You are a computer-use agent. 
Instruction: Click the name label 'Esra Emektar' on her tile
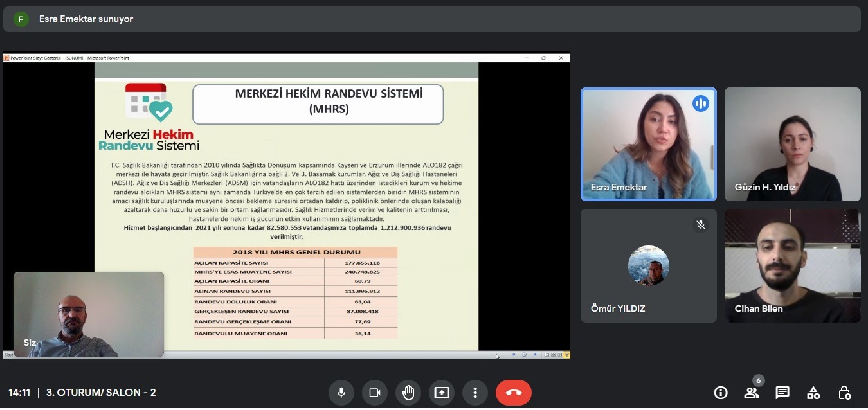pos(619,187)
